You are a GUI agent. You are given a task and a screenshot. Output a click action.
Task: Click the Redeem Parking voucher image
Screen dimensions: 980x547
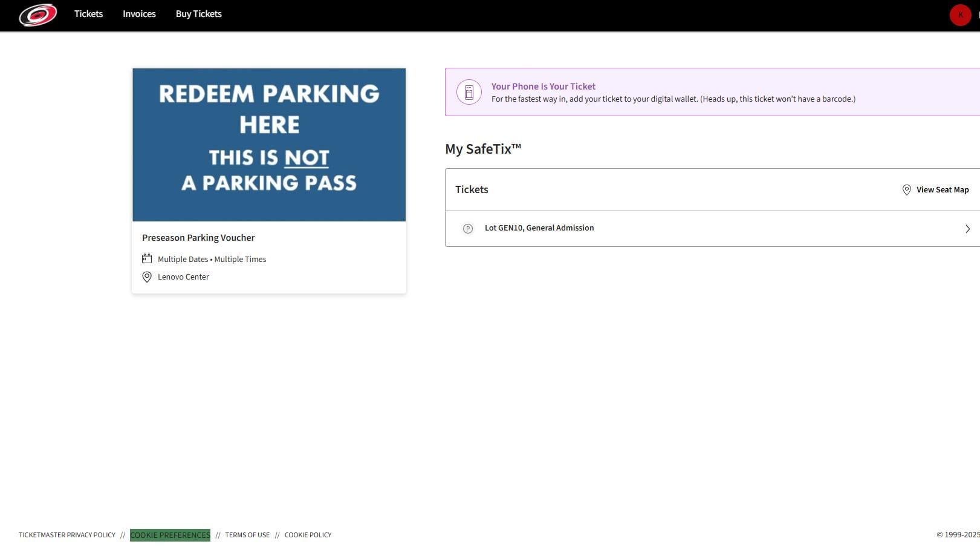[269, 144]
